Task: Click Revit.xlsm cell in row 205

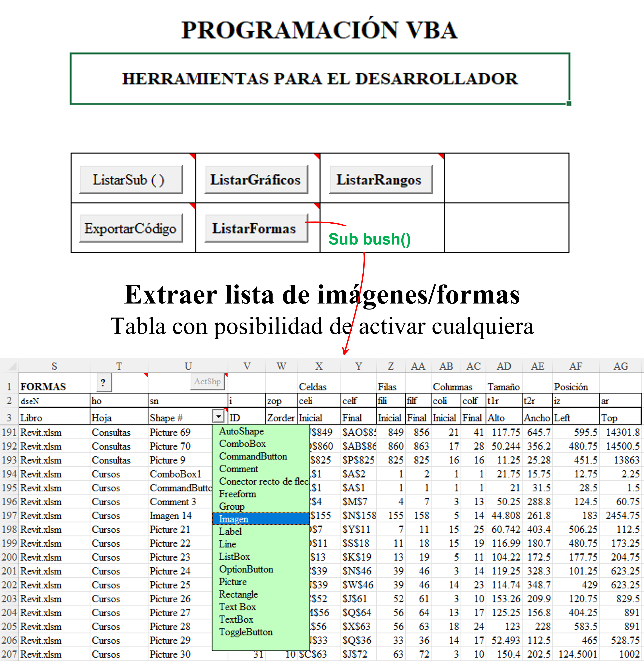Action: [x=54, y=626]
